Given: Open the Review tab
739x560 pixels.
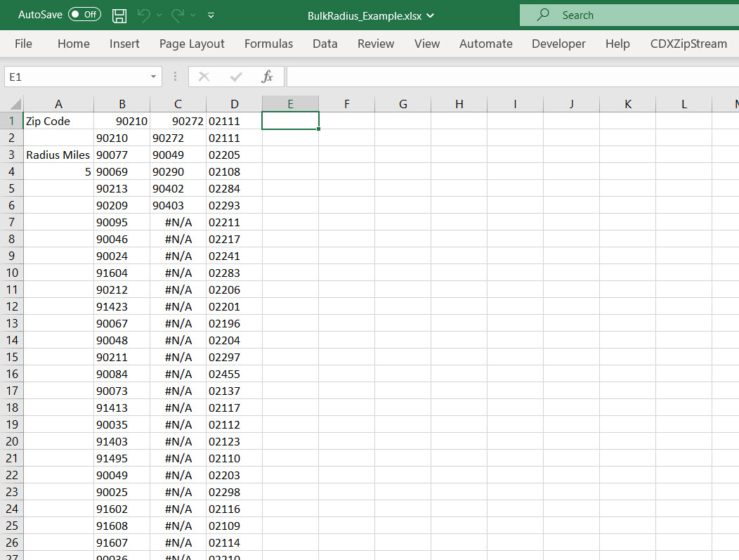Looking at the screenshot, I should 376,44.
